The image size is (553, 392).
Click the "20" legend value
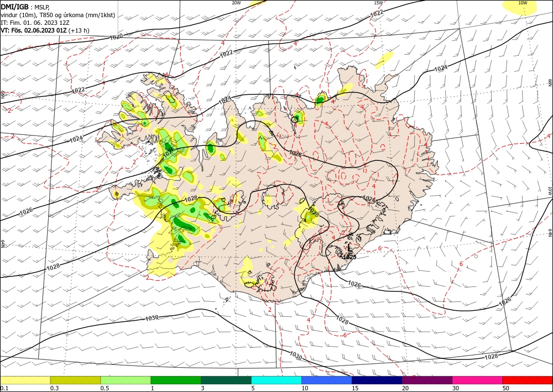[x=405, y=388]
